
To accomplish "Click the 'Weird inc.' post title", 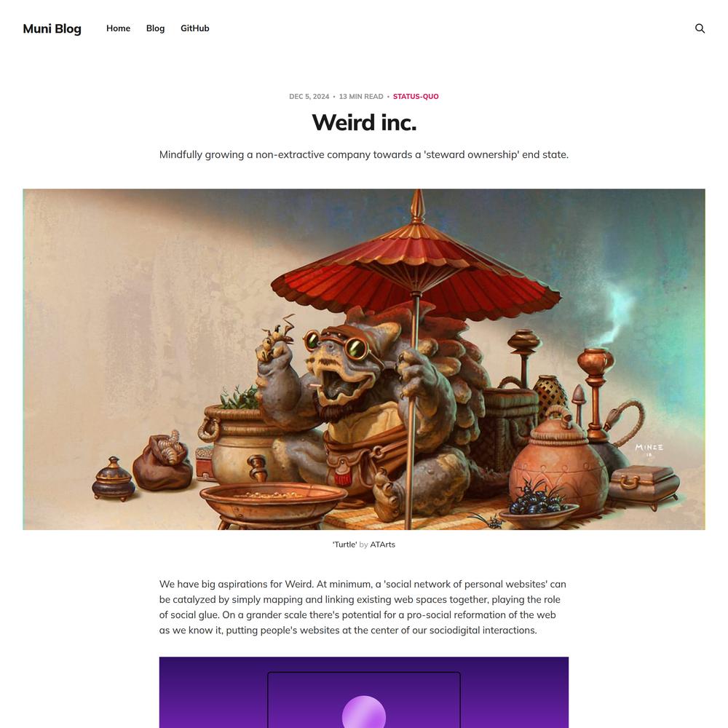I will pos(364,122).
